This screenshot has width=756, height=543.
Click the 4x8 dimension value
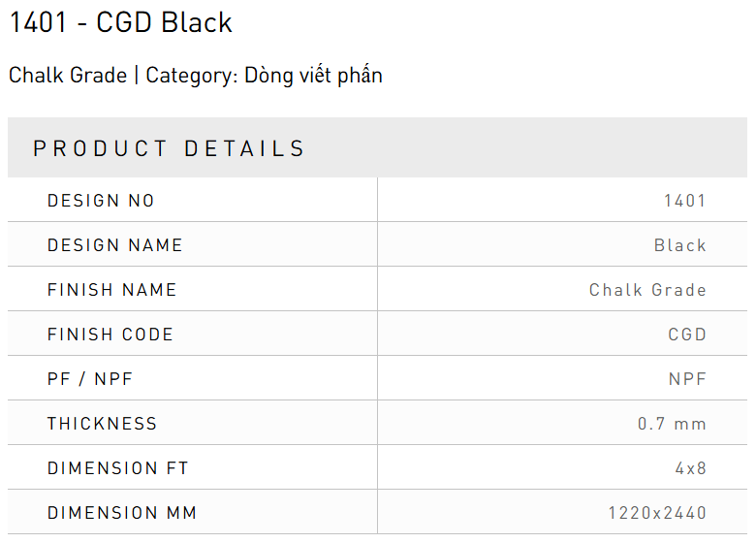(690, 468)
